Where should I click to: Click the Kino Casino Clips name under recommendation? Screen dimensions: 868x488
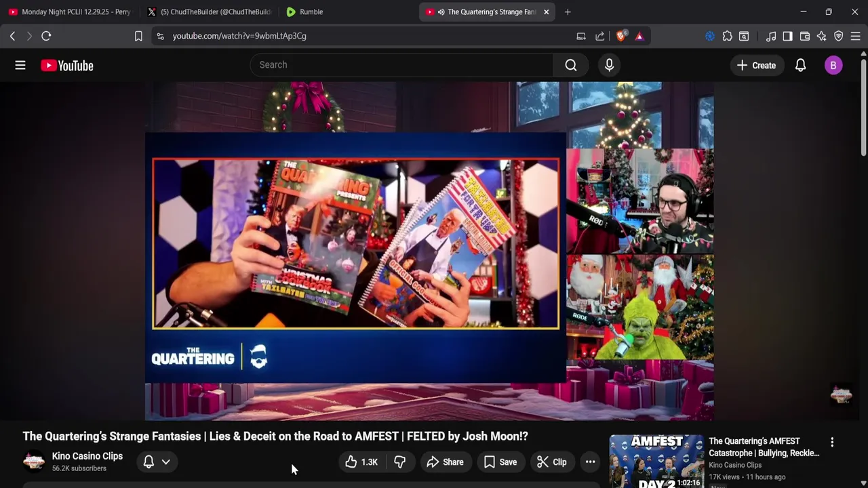735,465
